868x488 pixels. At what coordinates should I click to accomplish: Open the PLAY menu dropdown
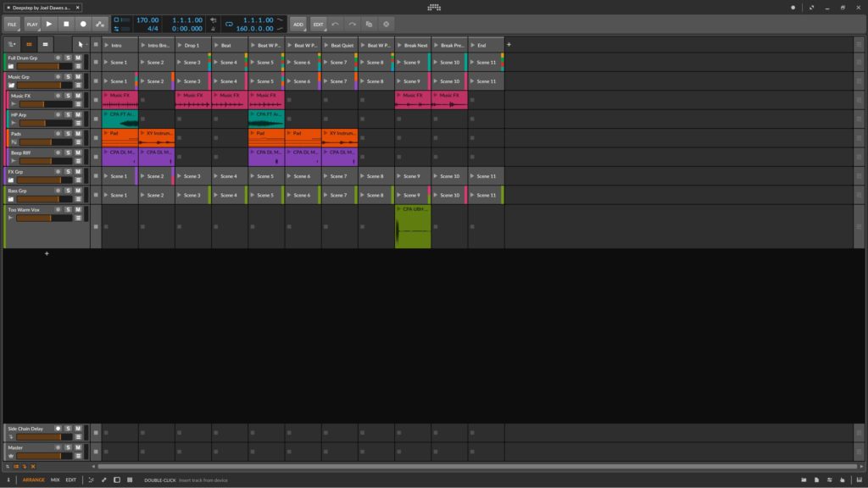pyautogui.click(x=32, y=25)
